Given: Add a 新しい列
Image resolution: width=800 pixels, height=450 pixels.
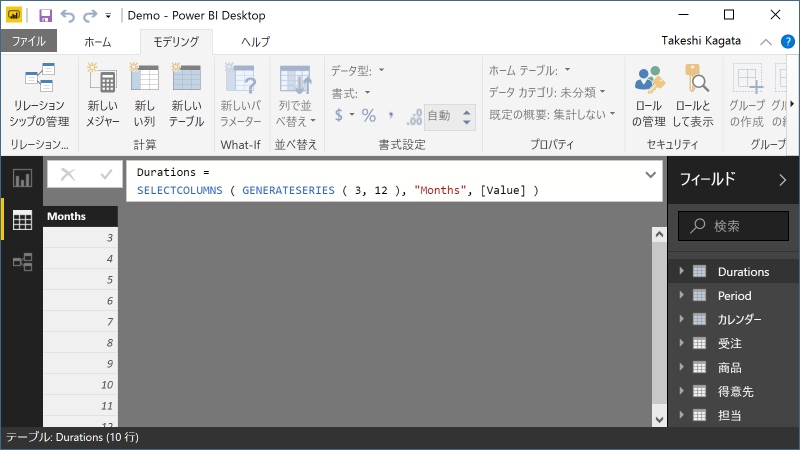Looking at the screenshot, I should coord(144,95).
